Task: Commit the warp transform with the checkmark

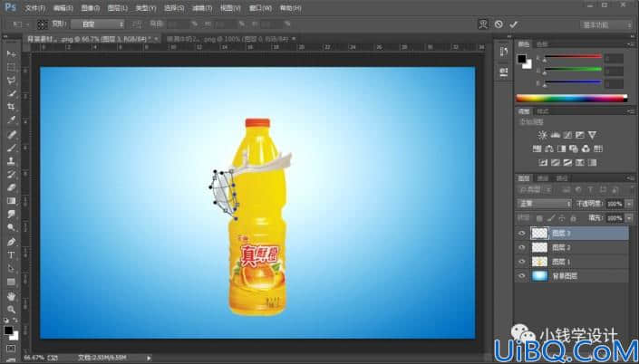Action: point(514,24)
